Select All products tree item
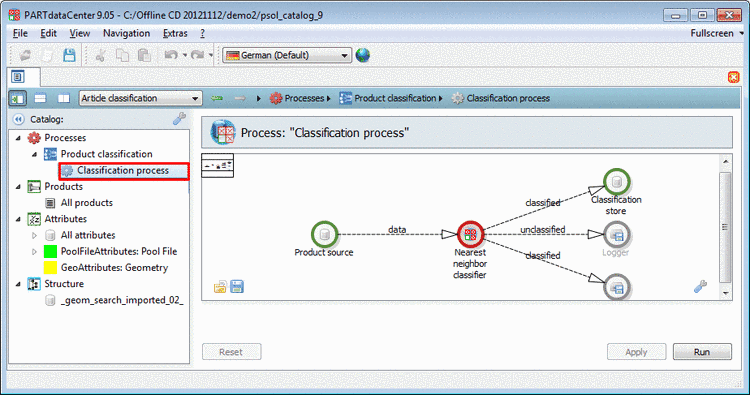The width and height of the screenshot is (750, 395). pos(87,203)
